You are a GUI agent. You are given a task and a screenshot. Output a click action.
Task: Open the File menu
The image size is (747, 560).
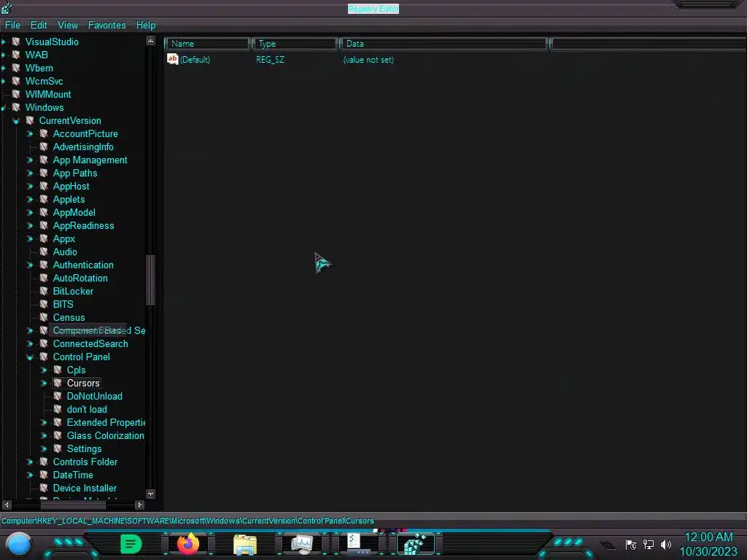pyautogui.click(x=12, y=26)
